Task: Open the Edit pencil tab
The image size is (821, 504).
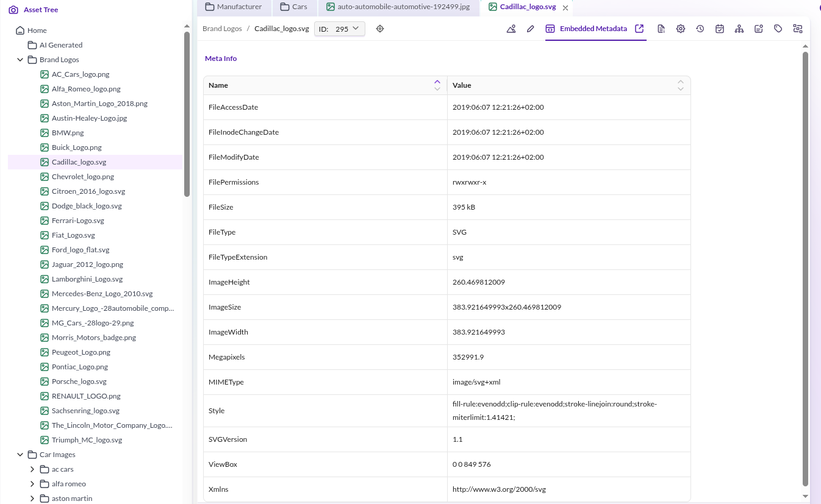Action: click(531, 29)
